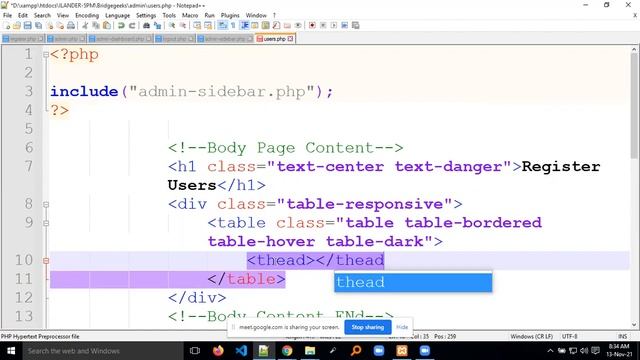Image resolution: width=640 pixels, height=360 pixels.
Task: Show hidden system tray icons chevron
Action: click(550, 351)
